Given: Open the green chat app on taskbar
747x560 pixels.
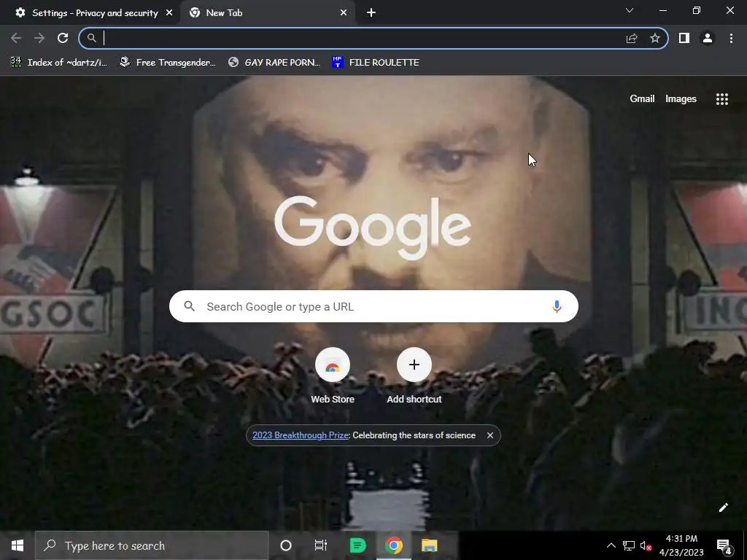Looking at the screenshot, I should (x=357, y=545).
